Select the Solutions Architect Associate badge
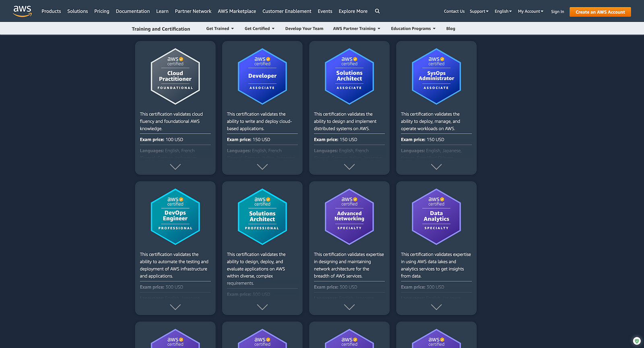644x348 pixels. tap(349, 77)
